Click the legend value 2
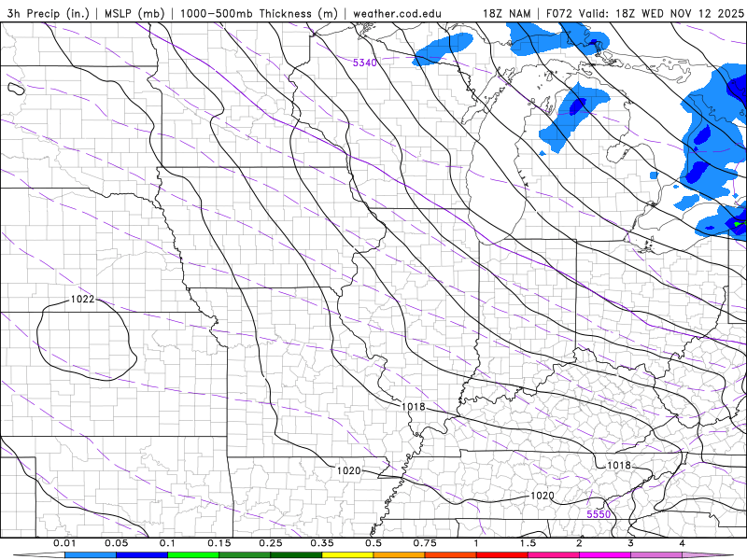Image resolution: width=747 pixels, height=560 pixels. [579, 543]
